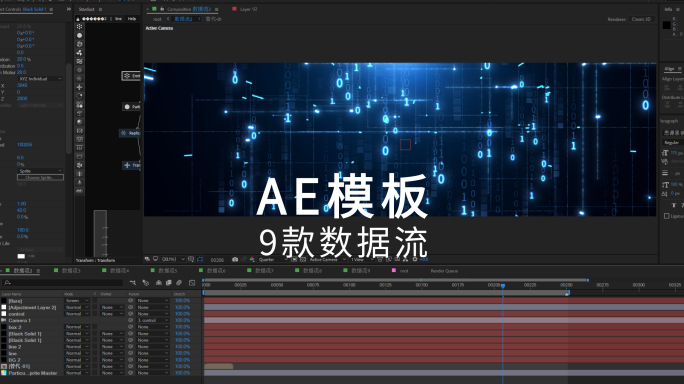This screenshot has width=684, height=384.
Task: Toggle preserve transparency for flare layer
Action: point(95,301)
